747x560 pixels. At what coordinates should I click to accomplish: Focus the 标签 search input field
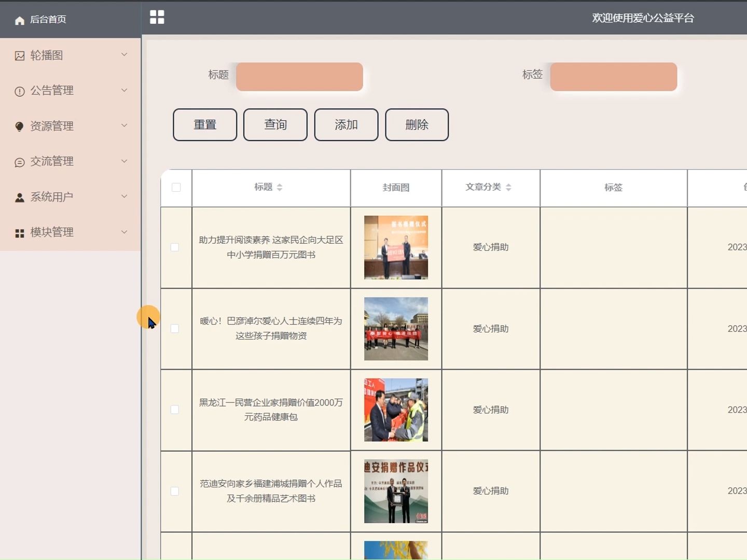[x=614, y=77]
